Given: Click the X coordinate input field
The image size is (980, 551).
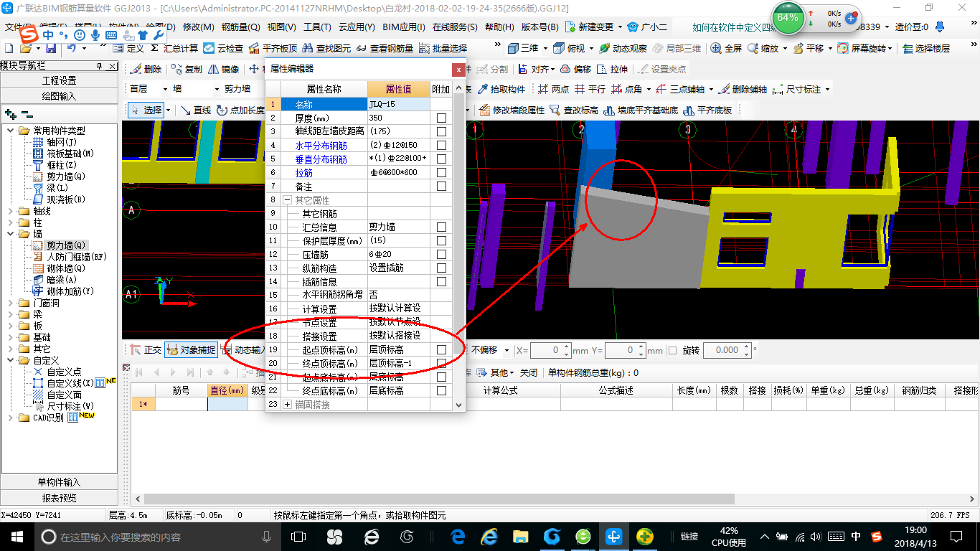Looking at the screenshot, I should pos(550,350).
